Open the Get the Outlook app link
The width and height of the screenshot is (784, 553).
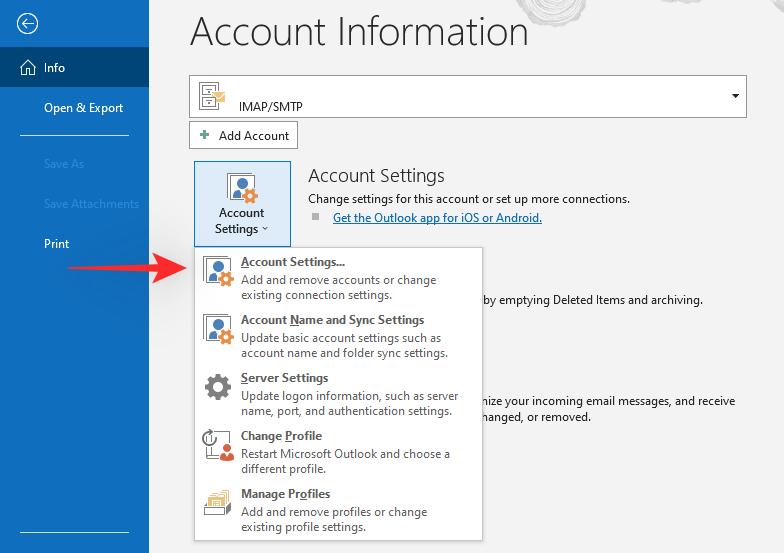[437, 218]
